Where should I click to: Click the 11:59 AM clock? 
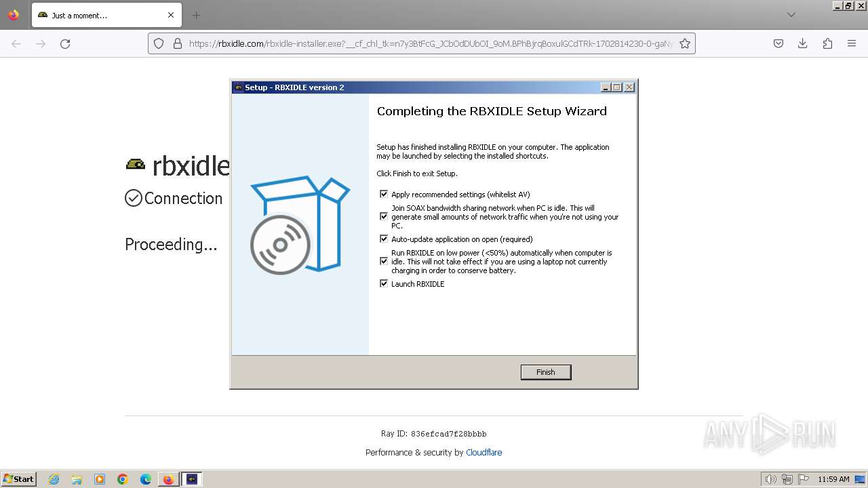pos(833,479)
